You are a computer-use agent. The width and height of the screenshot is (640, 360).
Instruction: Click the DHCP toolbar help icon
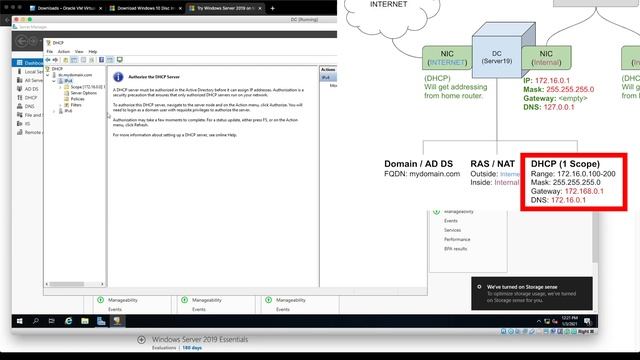(102, 60)
